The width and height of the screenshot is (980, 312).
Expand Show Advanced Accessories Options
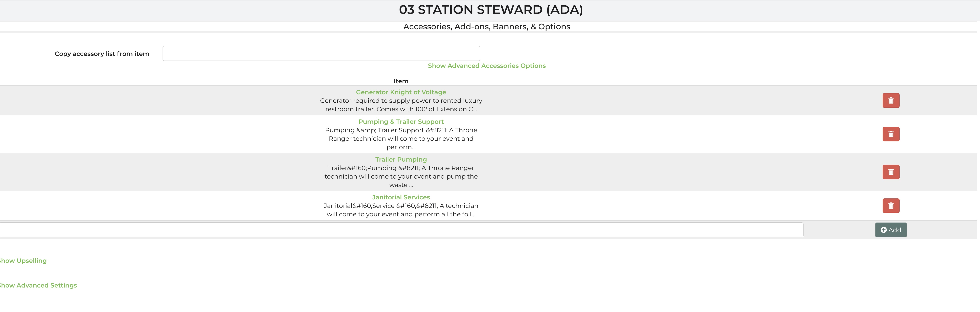[x=486, y=66]
